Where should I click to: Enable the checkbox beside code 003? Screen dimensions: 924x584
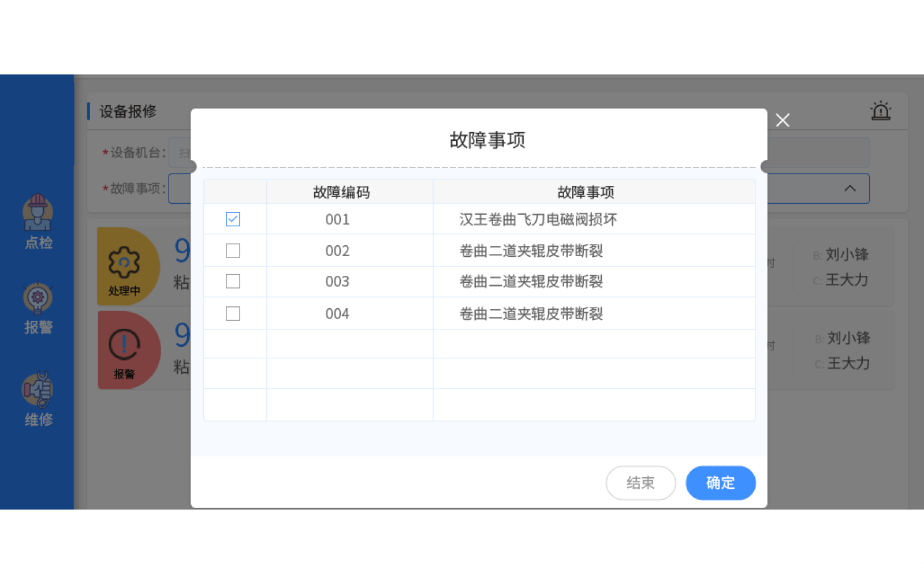(233, 282)
